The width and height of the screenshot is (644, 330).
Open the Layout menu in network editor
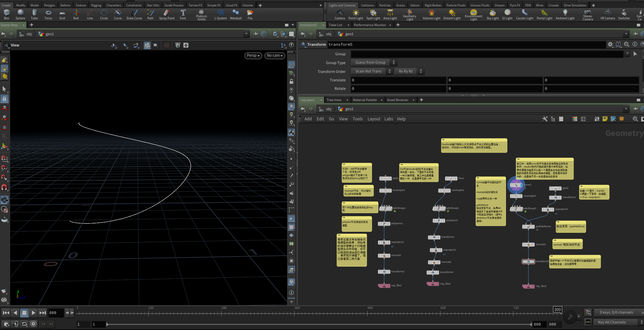[374, 119]
